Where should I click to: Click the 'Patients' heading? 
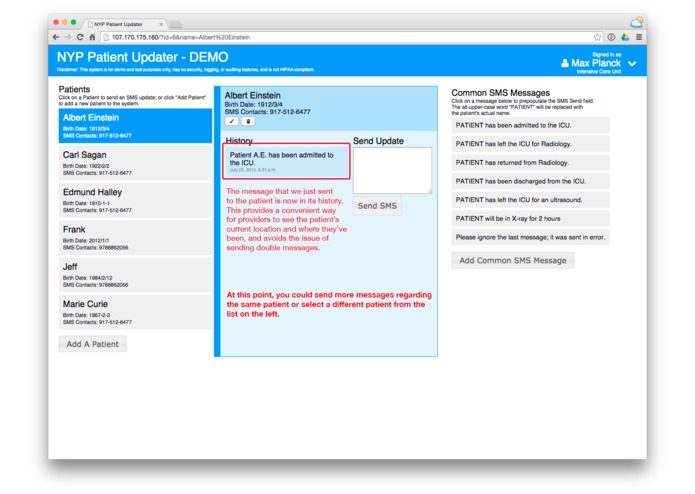click(74, 89)
